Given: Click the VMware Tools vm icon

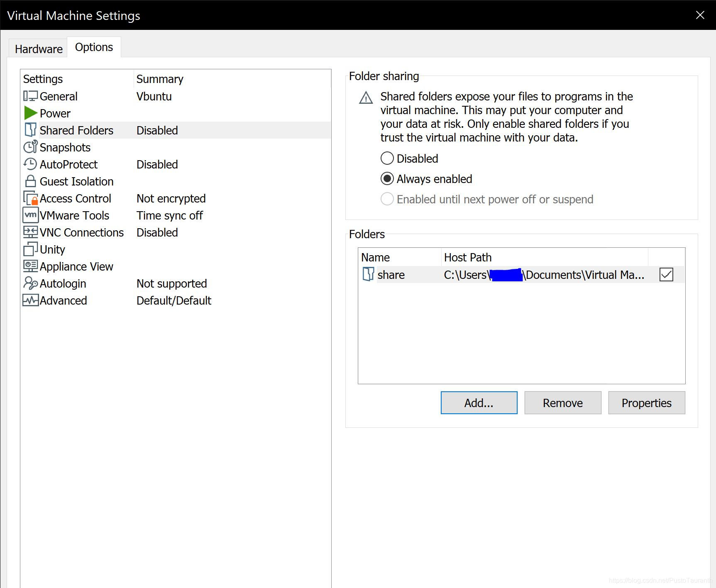Looking at the screenshot, I should 30,215.
